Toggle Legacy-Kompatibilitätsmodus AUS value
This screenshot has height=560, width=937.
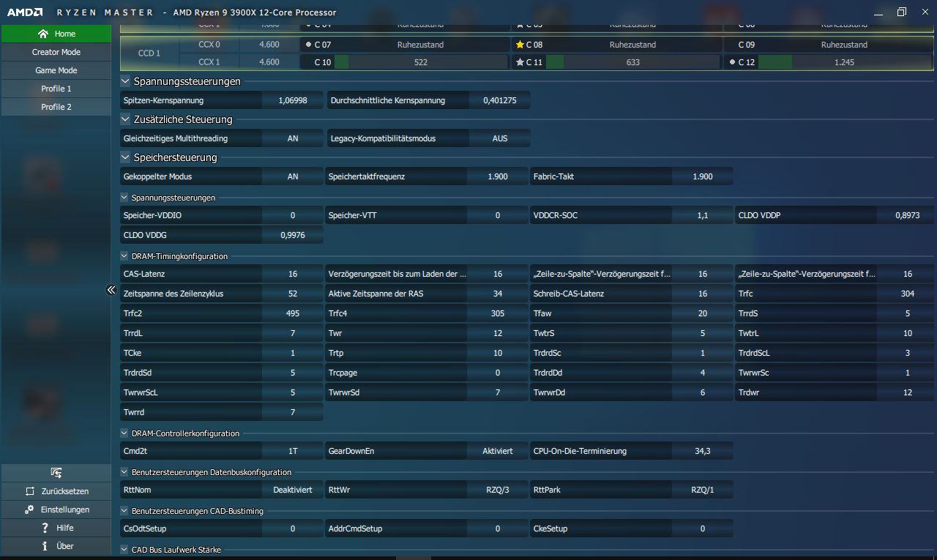500,138
